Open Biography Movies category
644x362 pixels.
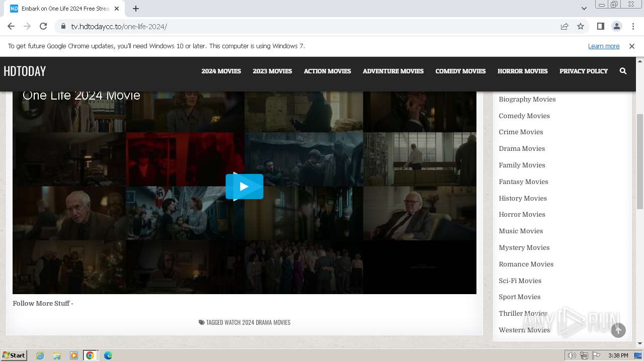527,99
